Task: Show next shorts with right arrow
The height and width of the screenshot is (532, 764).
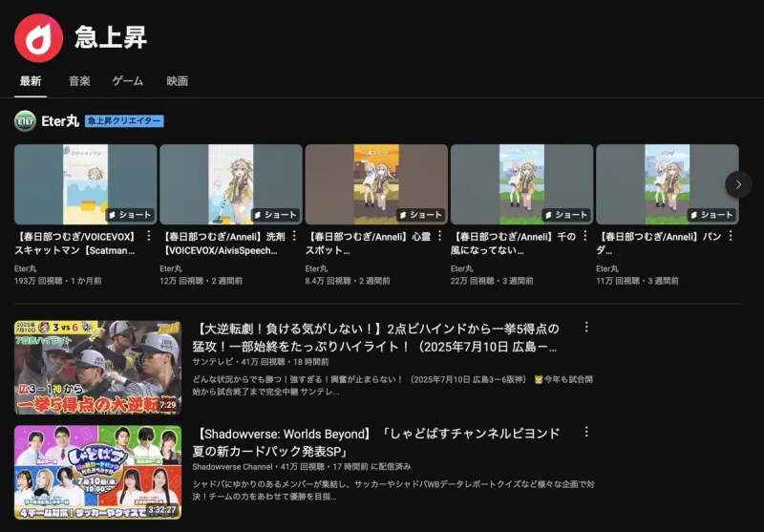Action: [738, 184]
